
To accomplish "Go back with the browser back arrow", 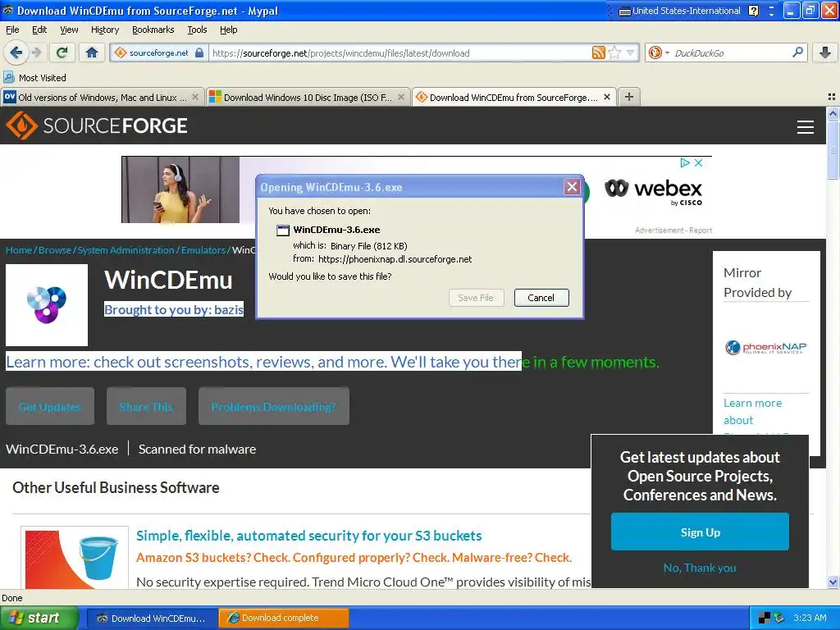I will click(x=16, y=52).
